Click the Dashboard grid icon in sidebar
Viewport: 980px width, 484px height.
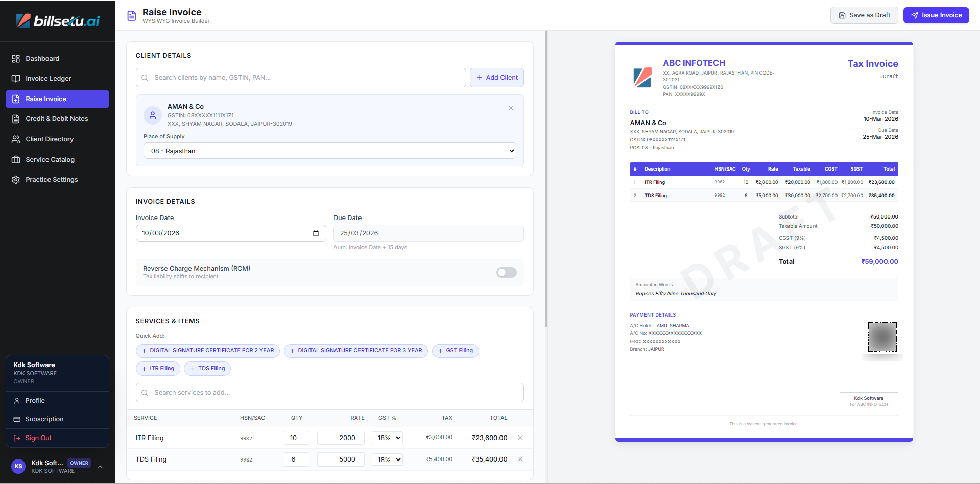pos(16,59)
